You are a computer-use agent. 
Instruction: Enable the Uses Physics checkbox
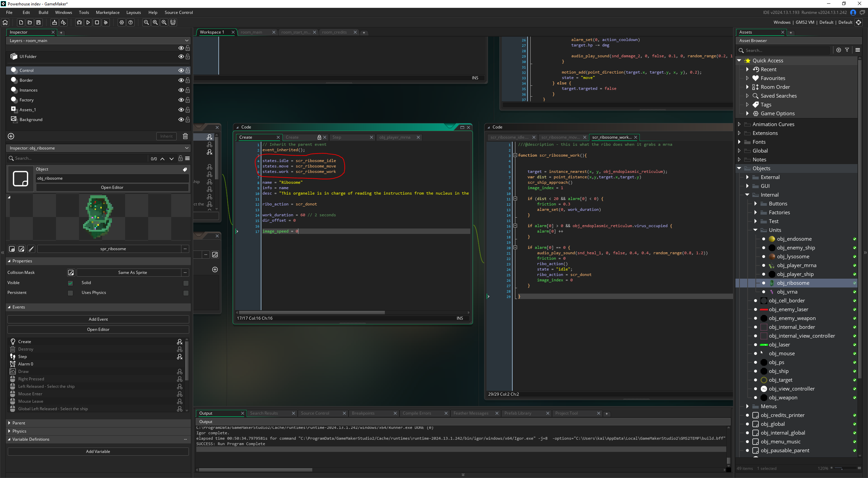pos(186,293)
